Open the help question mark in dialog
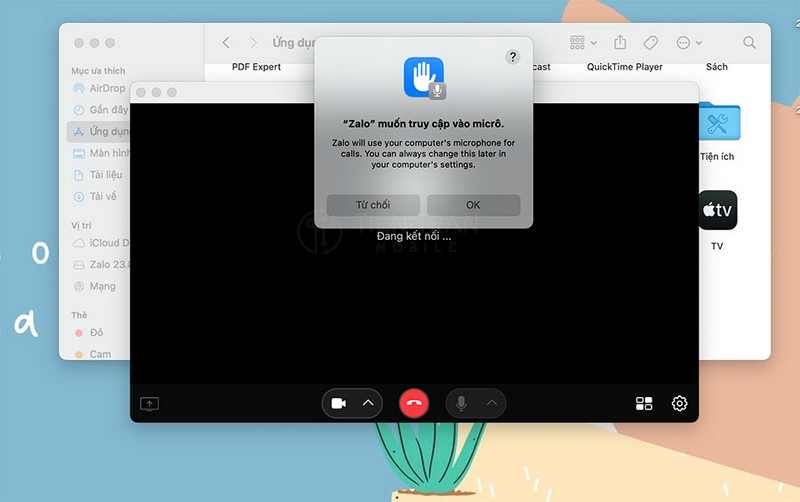The width and height of the screenshot is (800, 502). 513,57
